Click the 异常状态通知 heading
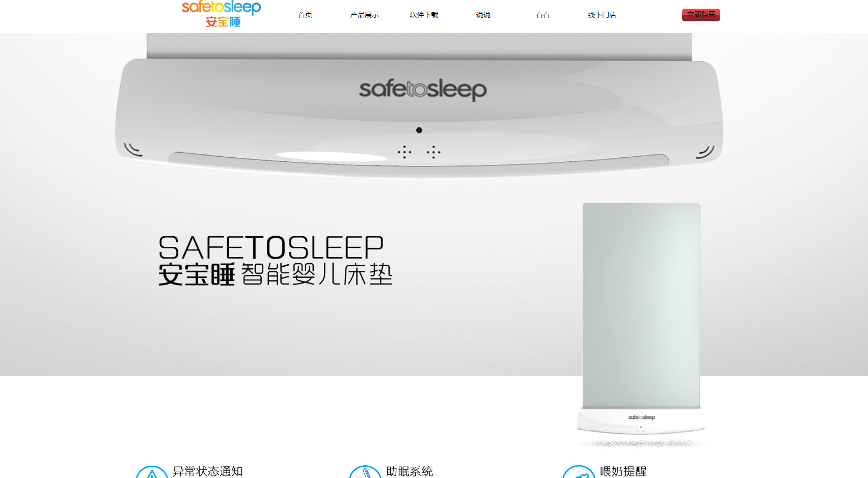The height and width of the screenshot is (478, 868). pyautogui.click(x=207, y=471)
